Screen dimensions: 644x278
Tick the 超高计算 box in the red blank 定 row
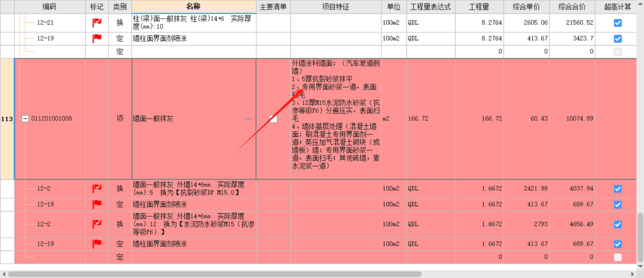618,257
